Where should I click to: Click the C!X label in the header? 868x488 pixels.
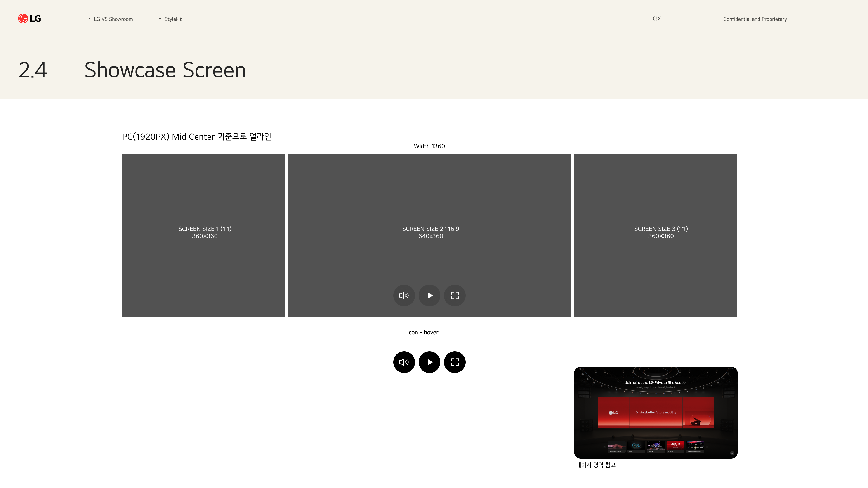click(656, 19)
